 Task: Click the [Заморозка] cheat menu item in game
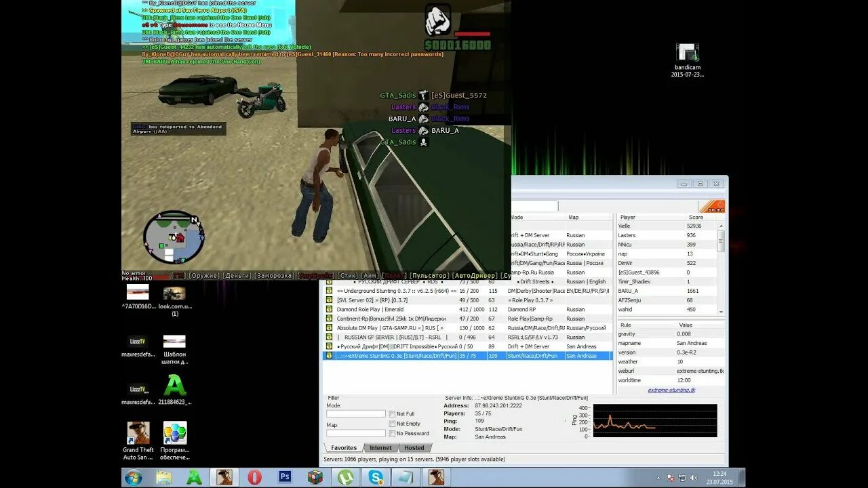[275, 276]
